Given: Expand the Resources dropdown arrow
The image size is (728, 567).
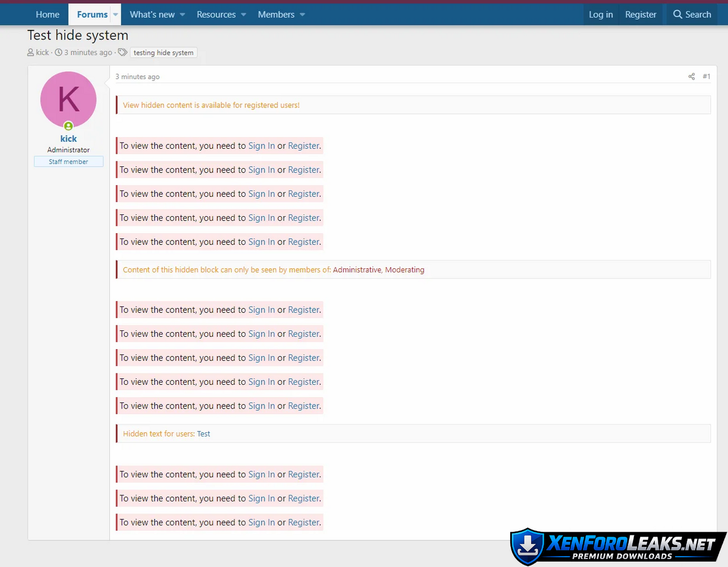Looking at the screenshot, I should 243,15.
